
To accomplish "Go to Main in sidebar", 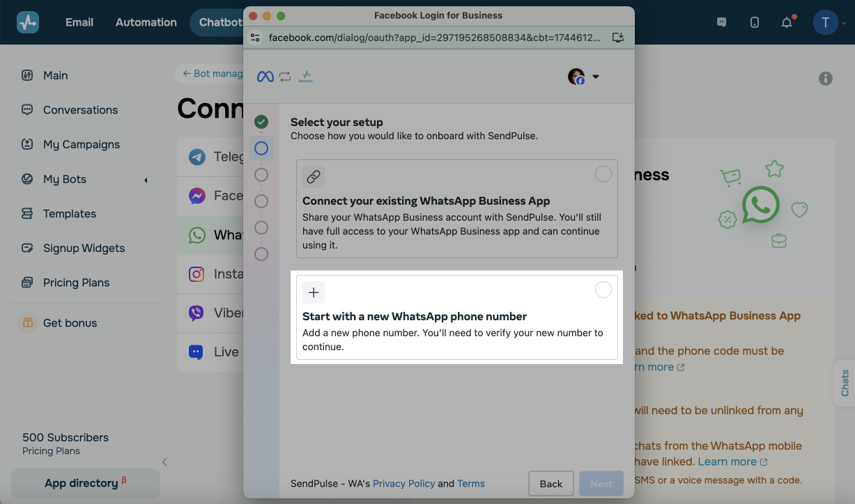I will (x=56, y=75).
